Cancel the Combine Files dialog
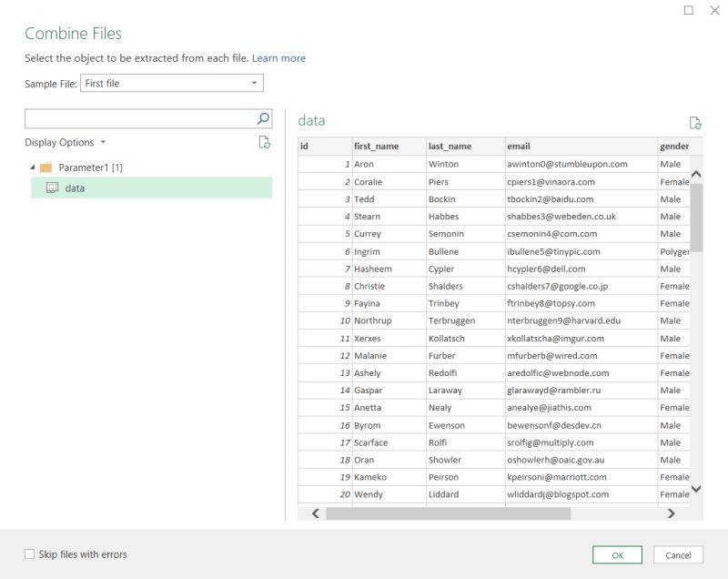728x579 pixels. pyautogui.click(x=679, y=554)
